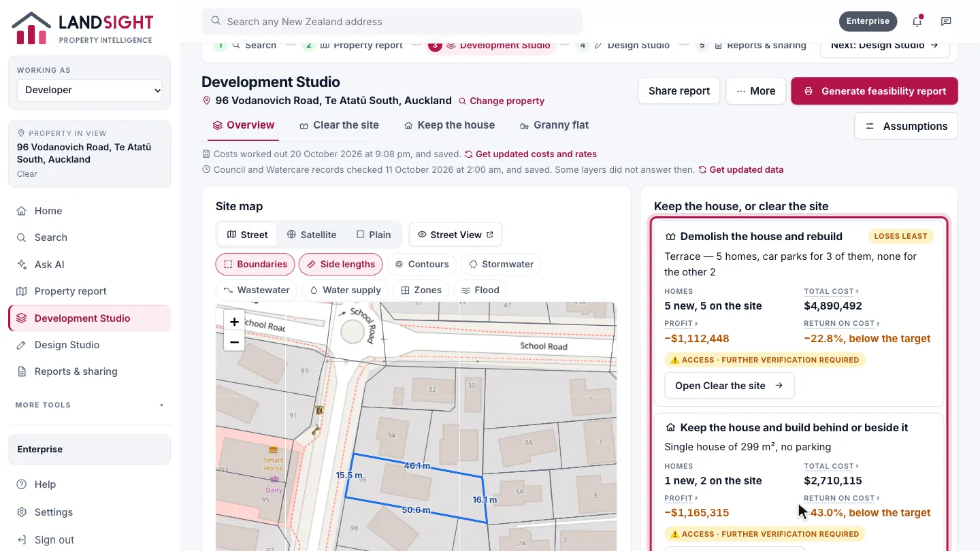
Task: Clear the property in view
Action: pos(27,173)
